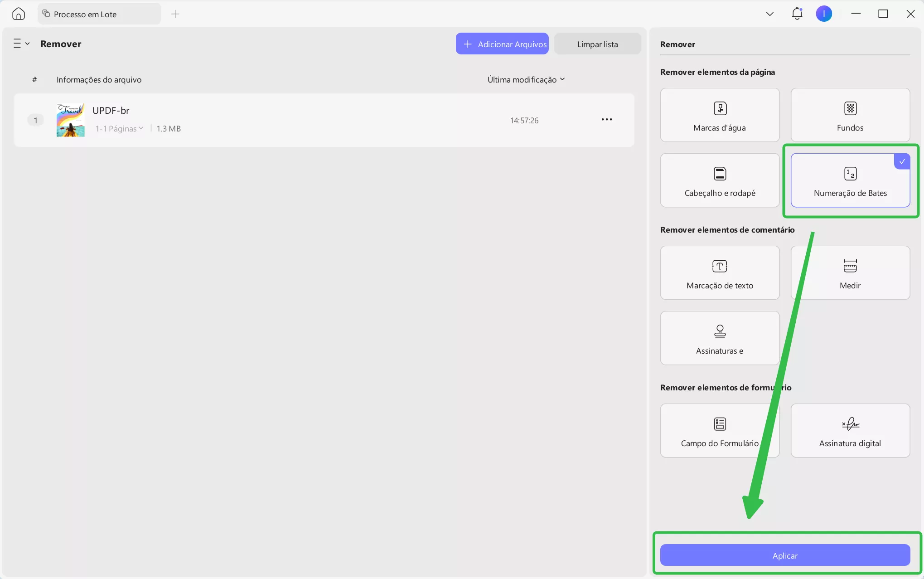Open a new tab with plus

click(175, 14)
